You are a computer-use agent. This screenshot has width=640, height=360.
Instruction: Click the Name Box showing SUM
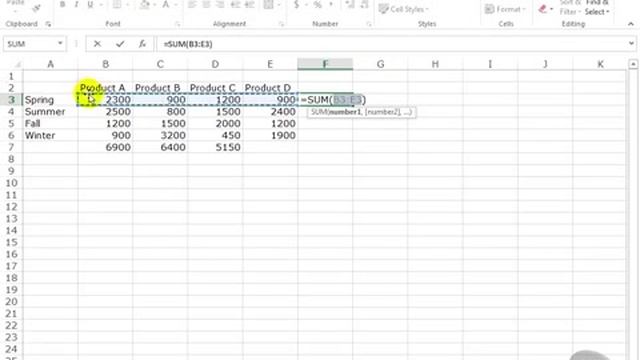coord(29,44)
